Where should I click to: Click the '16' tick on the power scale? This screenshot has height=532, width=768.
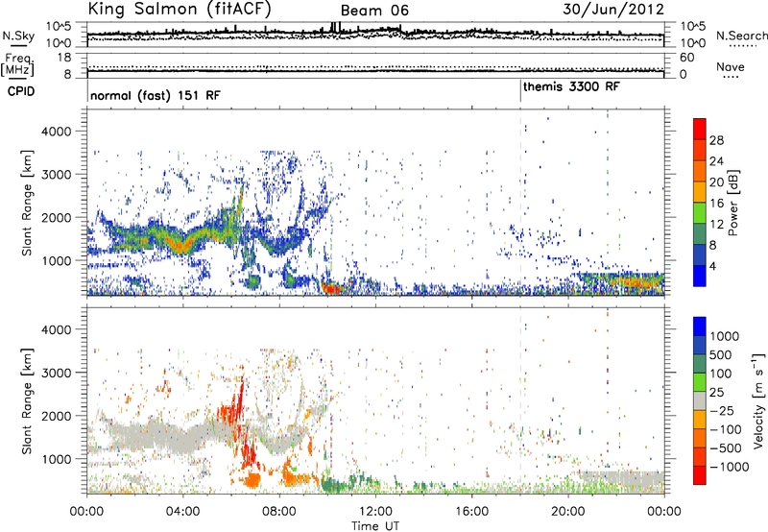[716, 204]
